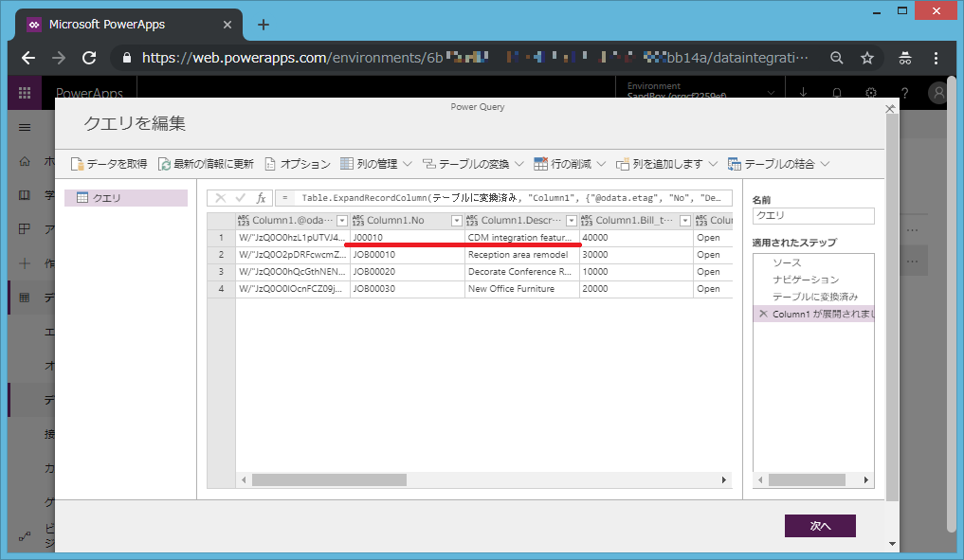Image resolution: width=964 pixels, height=560 pixels.
Task: Click data type icon of Column1.@oda header
Action: click(244, 221)
